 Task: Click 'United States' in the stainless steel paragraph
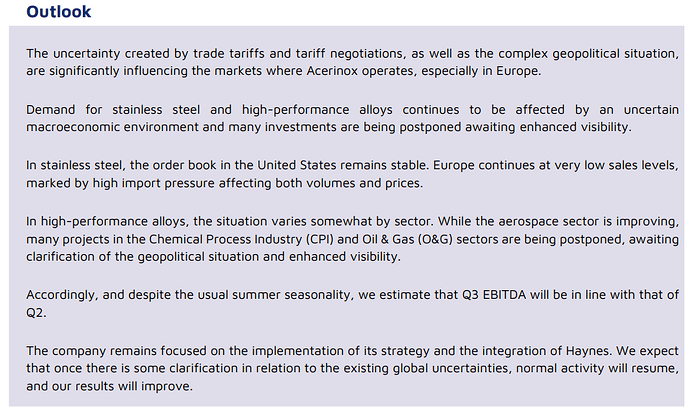[x=297, y=165]
